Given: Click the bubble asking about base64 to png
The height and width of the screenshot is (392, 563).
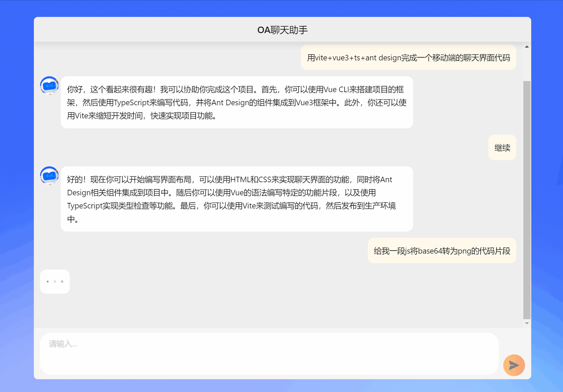Looking at the screenshot, I should [442, 251].
